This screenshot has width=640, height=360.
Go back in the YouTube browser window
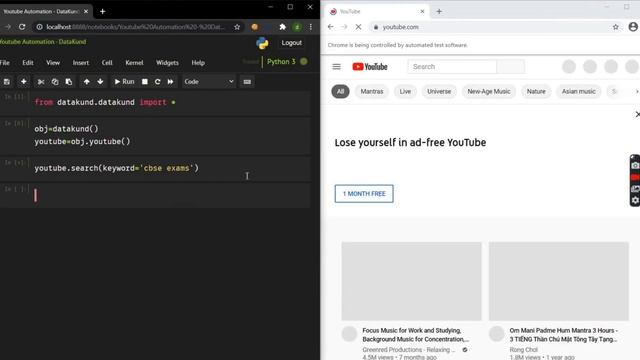[331, 27]
